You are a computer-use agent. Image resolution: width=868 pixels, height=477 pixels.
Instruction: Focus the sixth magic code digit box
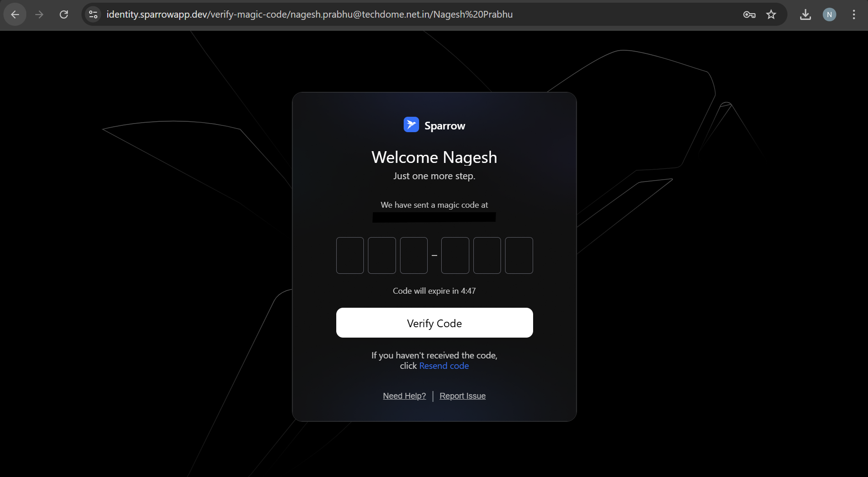[x=519, y=255]
